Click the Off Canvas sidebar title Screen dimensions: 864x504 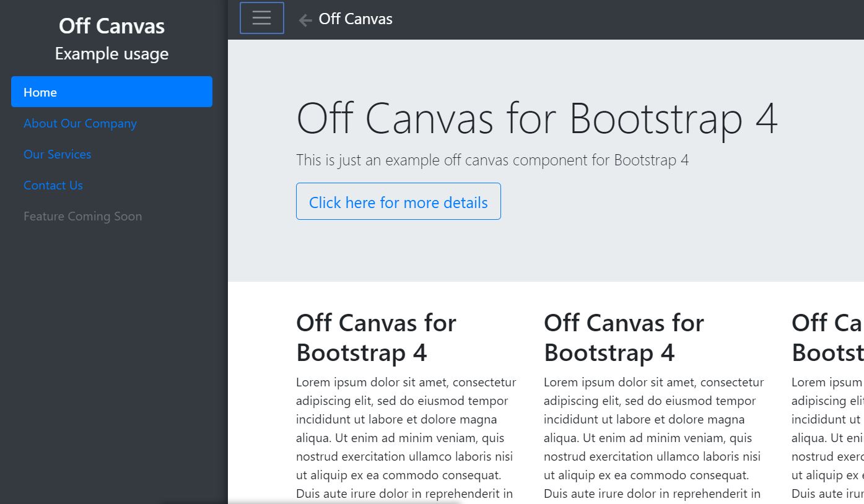[x=111, y=25]
